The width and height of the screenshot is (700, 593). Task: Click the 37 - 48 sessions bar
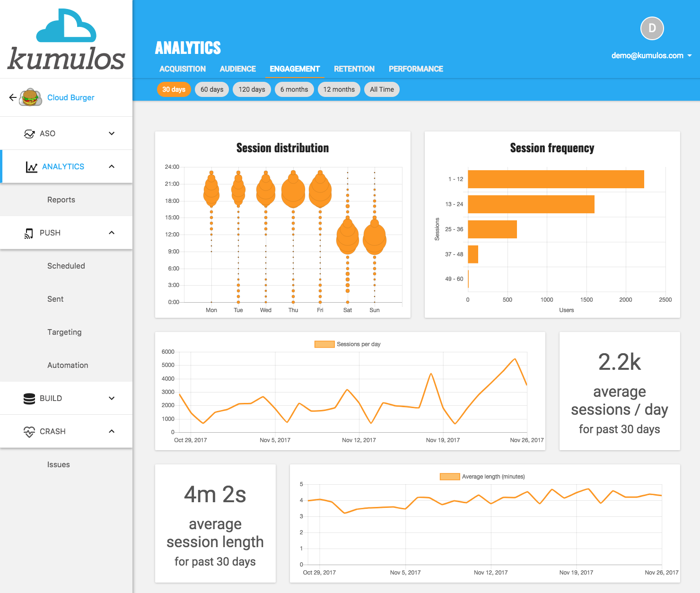click(473, 254)
